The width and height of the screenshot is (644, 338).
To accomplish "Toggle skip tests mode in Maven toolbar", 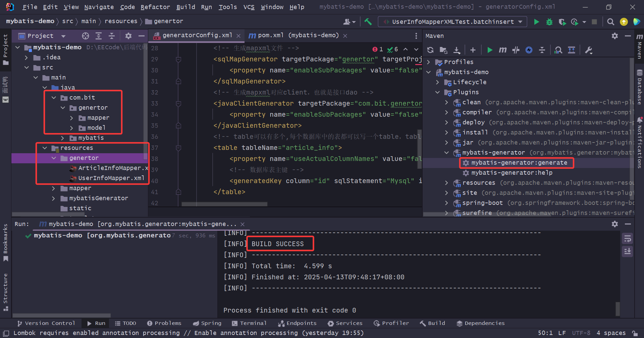I will [x=529, y=50].
